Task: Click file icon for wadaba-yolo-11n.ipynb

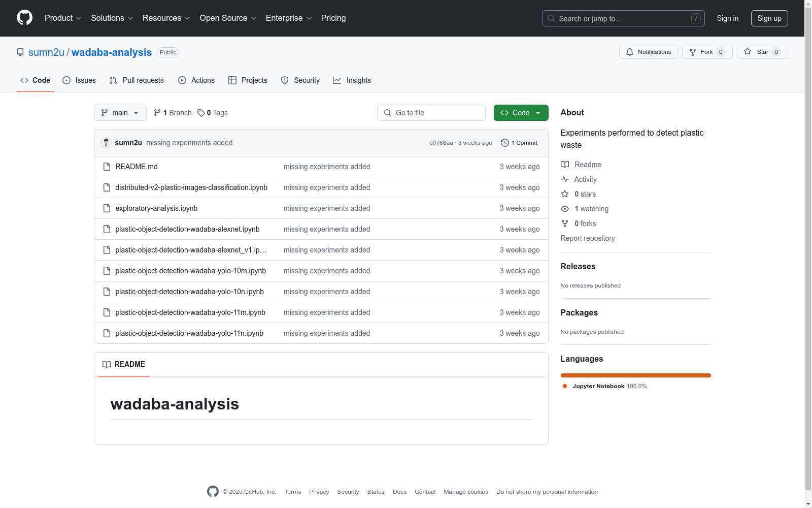Action: [107, 333]
